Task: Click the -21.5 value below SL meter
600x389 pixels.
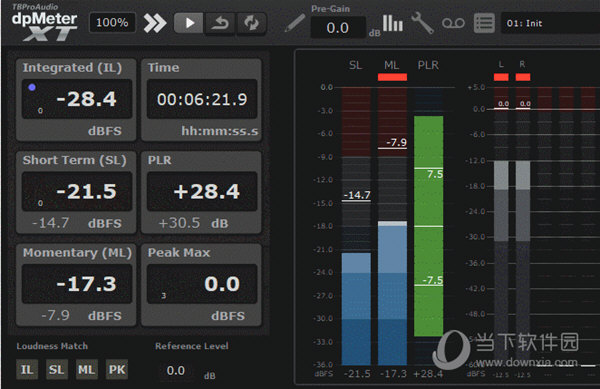Action: tap(357, 374)
